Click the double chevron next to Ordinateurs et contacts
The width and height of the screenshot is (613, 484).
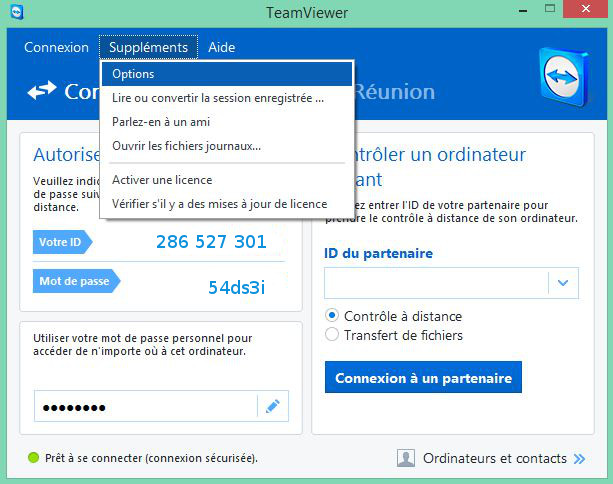[579, 459]
